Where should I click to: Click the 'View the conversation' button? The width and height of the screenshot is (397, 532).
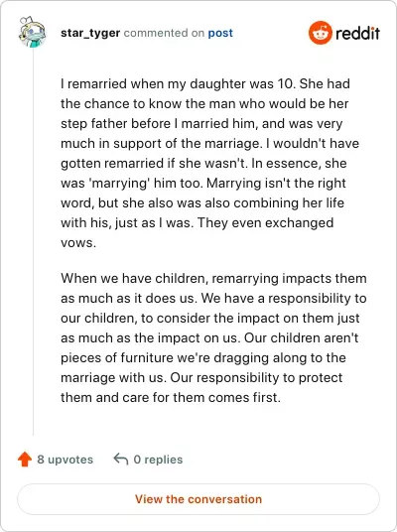[198, 499]
